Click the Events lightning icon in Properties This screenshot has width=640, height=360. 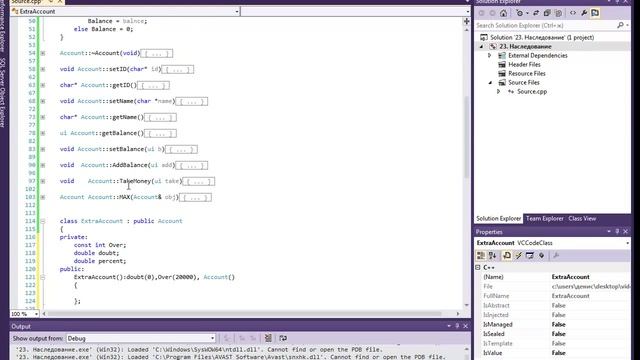[518, 256]
